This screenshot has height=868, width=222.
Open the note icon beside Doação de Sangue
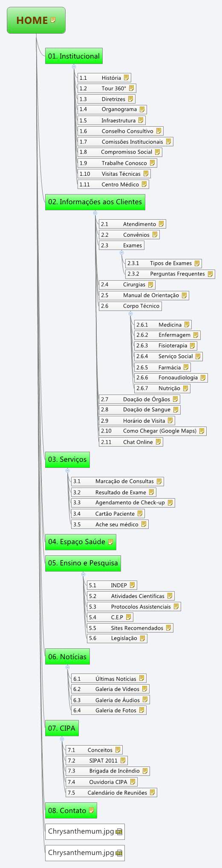pyautogui.click(x=175, y=409)
